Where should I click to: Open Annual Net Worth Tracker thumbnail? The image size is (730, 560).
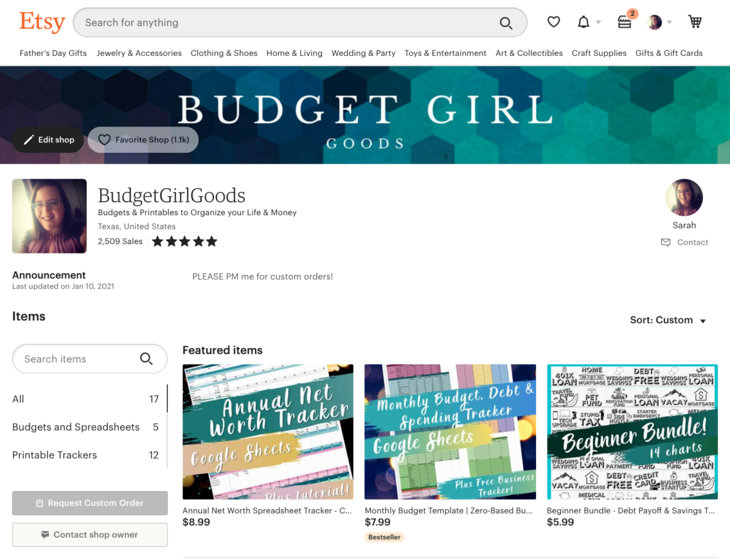(x=267, y=432)
